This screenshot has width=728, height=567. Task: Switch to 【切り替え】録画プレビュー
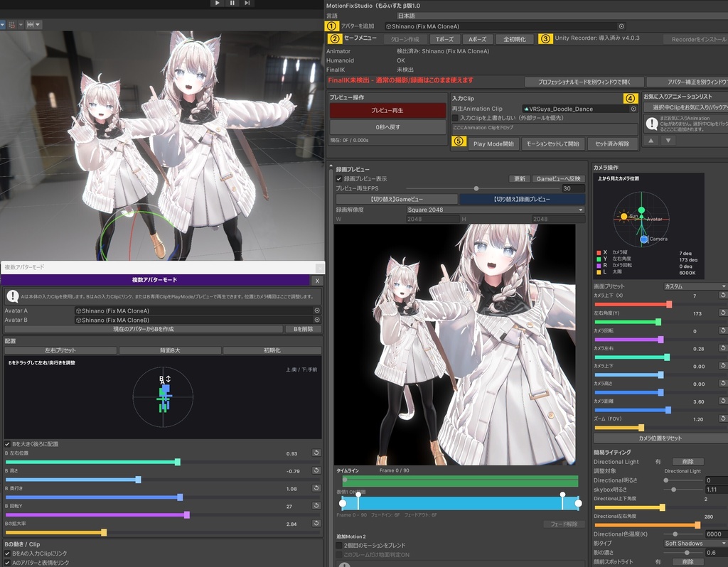click(x=522, y=199)
